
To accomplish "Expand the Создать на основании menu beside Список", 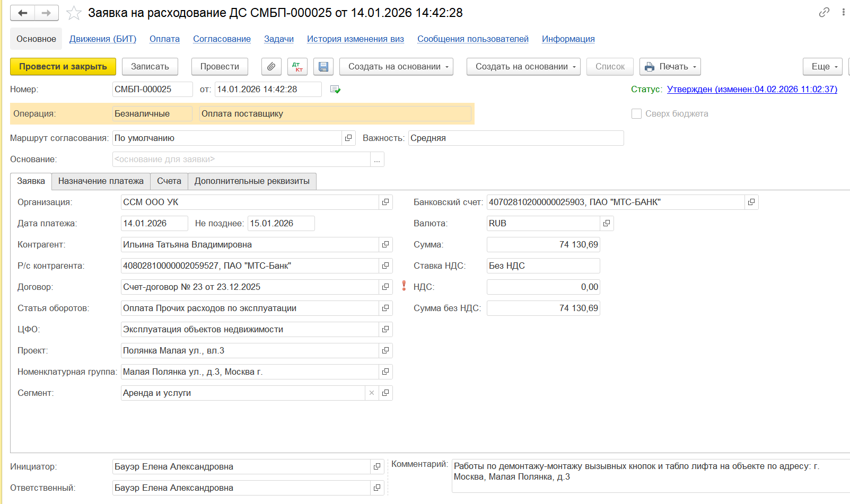I will 523,67.
